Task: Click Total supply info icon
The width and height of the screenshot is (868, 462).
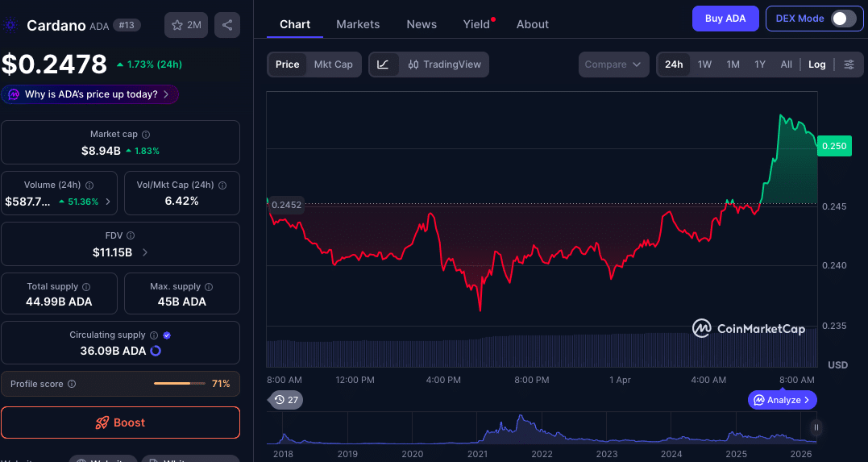Action: coord(86,287)
